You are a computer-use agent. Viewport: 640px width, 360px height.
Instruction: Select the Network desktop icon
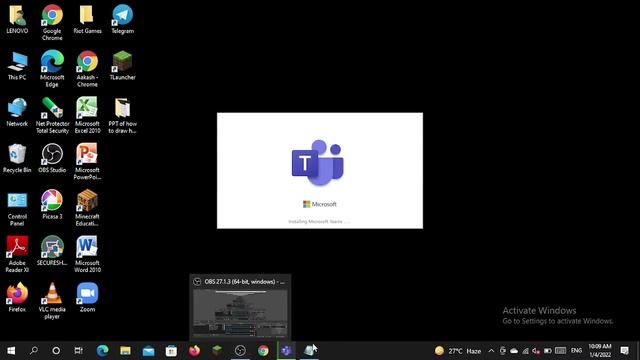(x=17, y=112)
